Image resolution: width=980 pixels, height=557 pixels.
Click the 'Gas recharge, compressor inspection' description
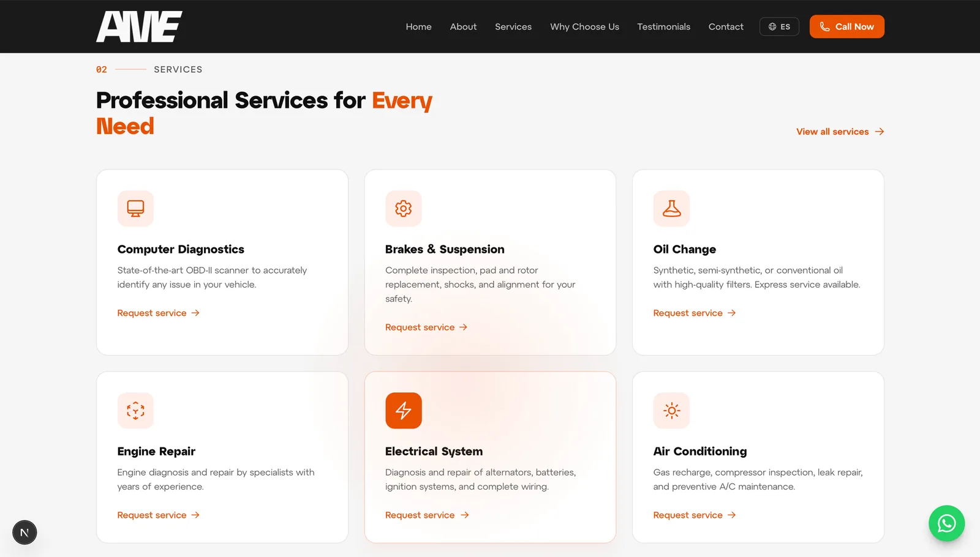coord(758,479)
